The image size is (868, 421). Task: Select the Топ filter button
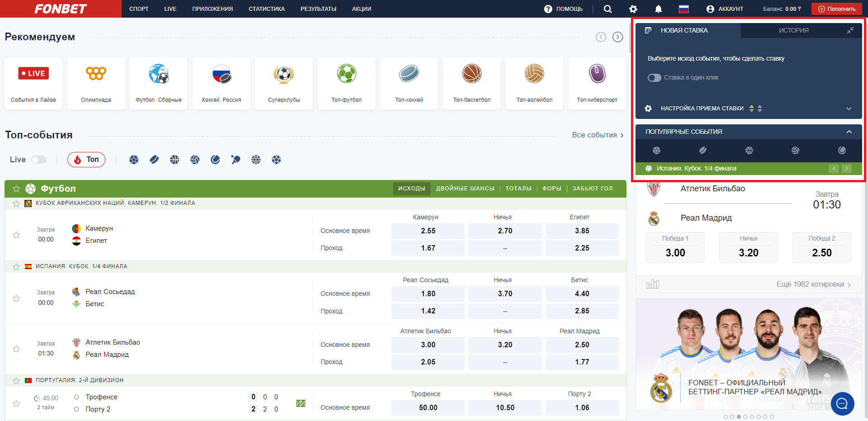(x=86, y=160)
